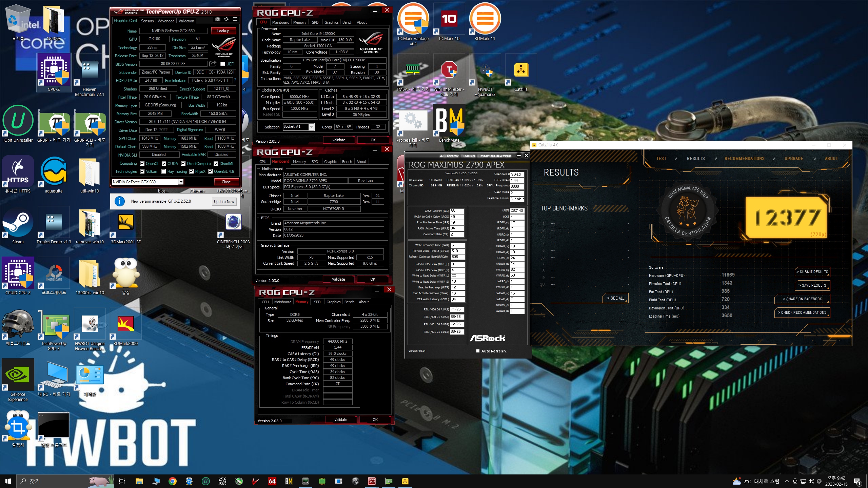The height and width of the screenshot is (488, 868).
Task: Click CHECK RECOMMENDATIONS in Catzilla
Action: point(802,312)
